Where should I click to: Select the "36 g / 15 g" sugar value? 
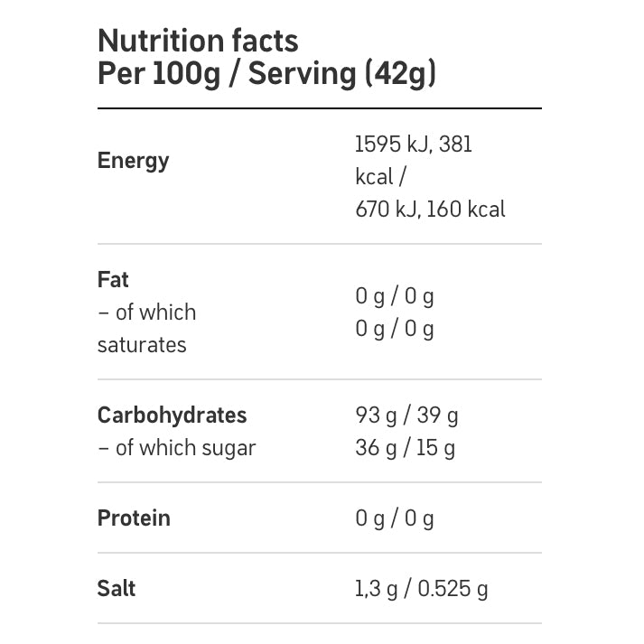[405, 448]
